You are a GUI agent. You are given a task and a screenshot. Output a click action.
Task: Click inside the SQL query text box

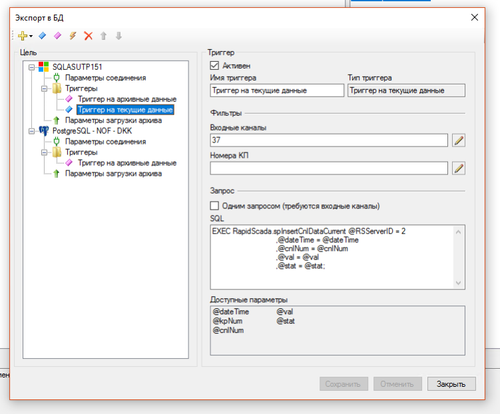[337, 257]
